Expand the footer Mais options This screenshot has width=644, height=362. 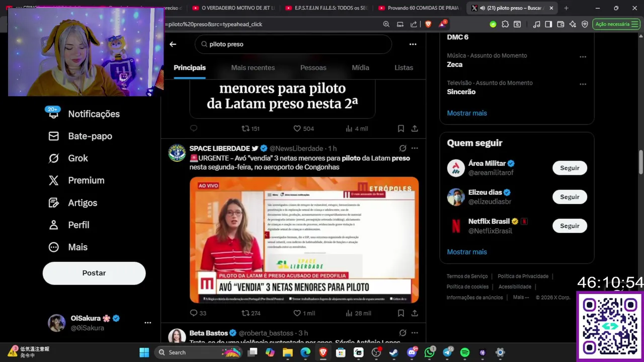[x=521, y=297]
